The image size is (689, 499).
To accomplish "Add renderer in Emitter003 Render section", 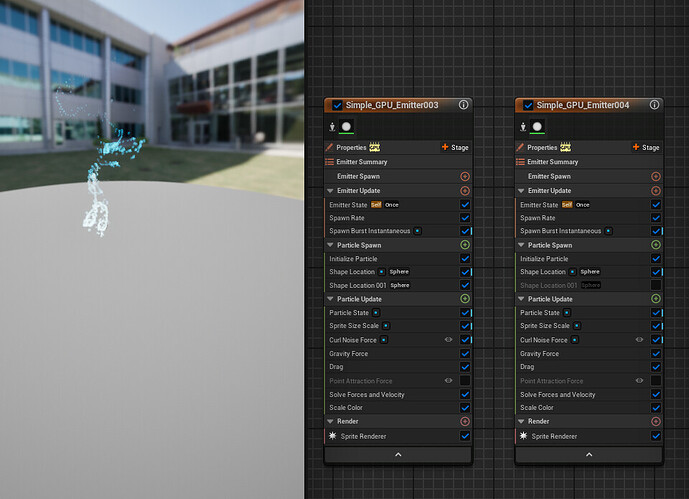I will 465,421.
